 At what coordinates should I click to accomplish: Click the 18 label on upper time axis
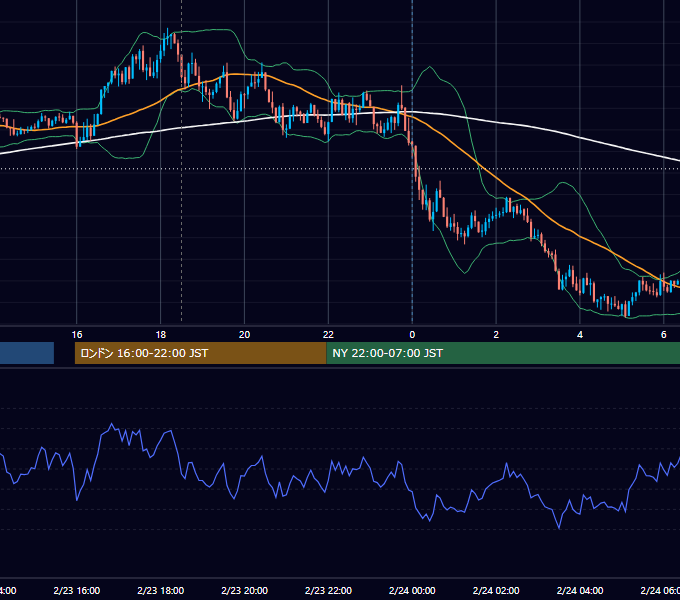160,335
